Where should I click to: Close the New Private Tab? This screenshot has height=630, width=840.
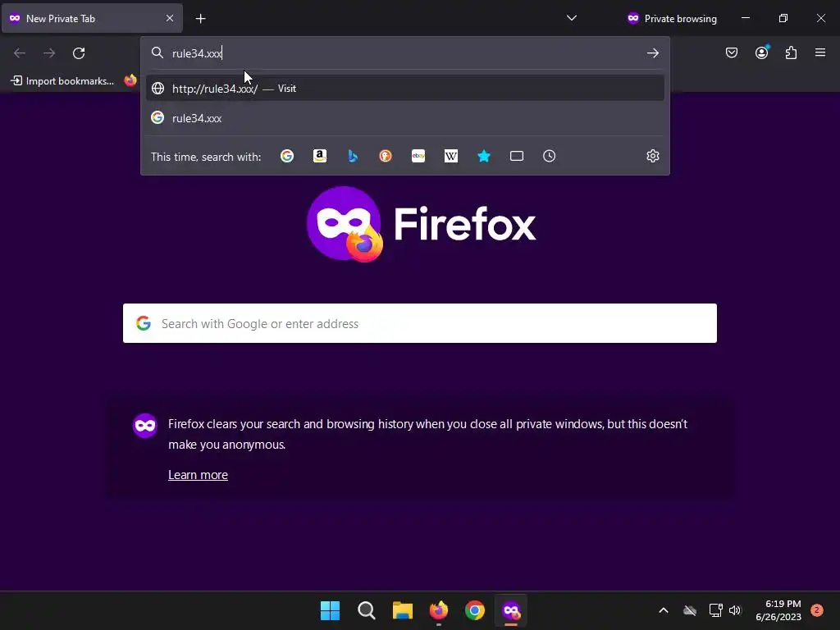click(x=170, y=18)
